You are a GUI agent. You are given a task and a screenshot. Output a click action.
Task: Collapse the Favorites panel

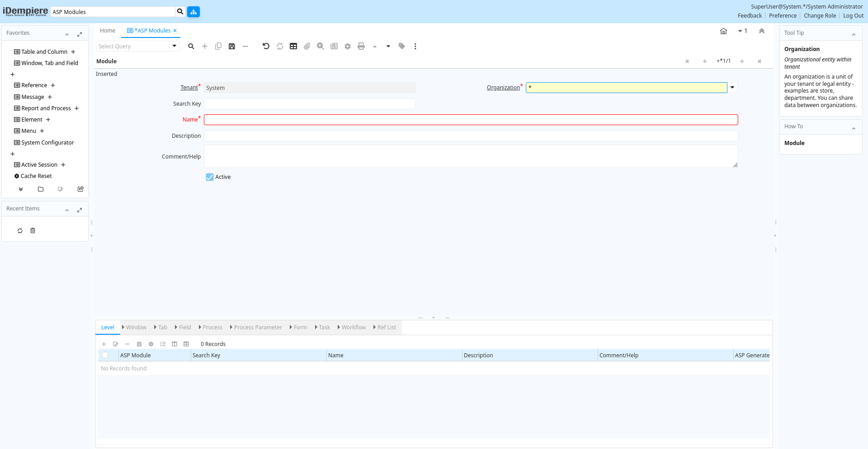click(67, 34)
